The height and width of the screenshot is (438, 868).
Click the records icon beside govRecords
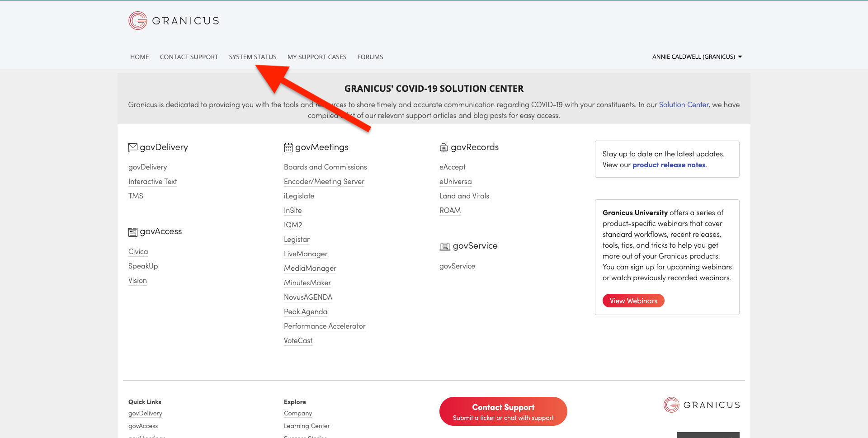pos(443,147)
